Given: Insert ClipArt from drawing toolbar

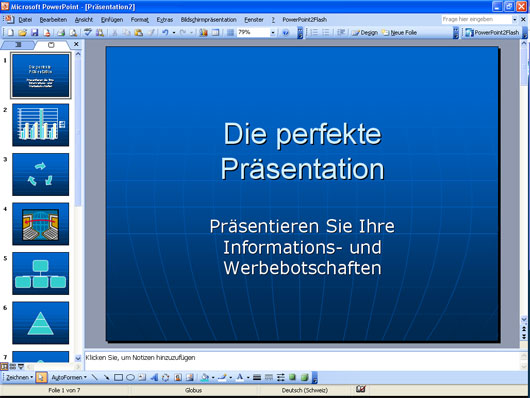Looking at the screenshot, I should coord(178,377).
